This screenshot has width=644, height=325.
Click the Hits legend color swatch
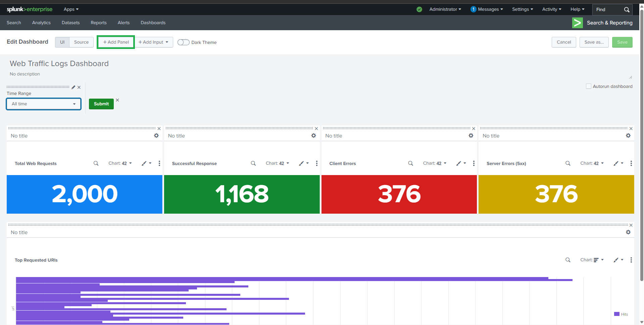[x=616, y=314]
